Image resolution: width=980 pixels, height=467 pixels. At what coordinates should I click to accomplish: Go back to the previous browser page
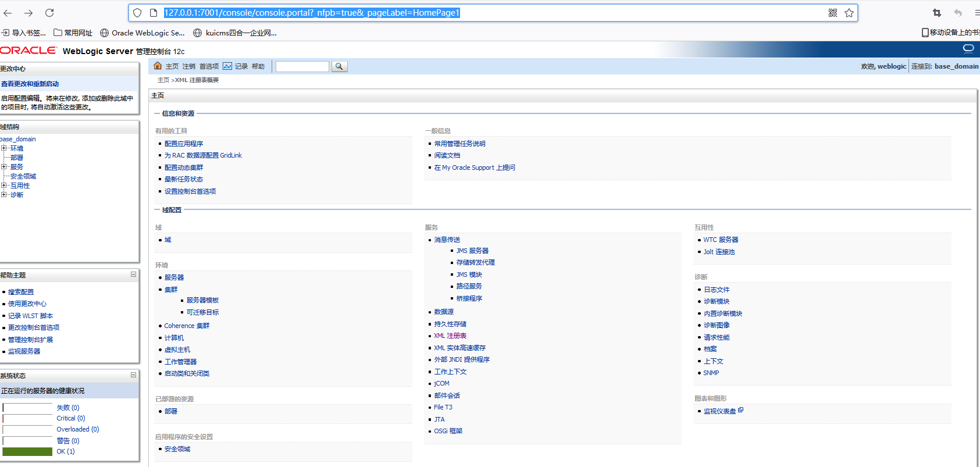[8, 13]
